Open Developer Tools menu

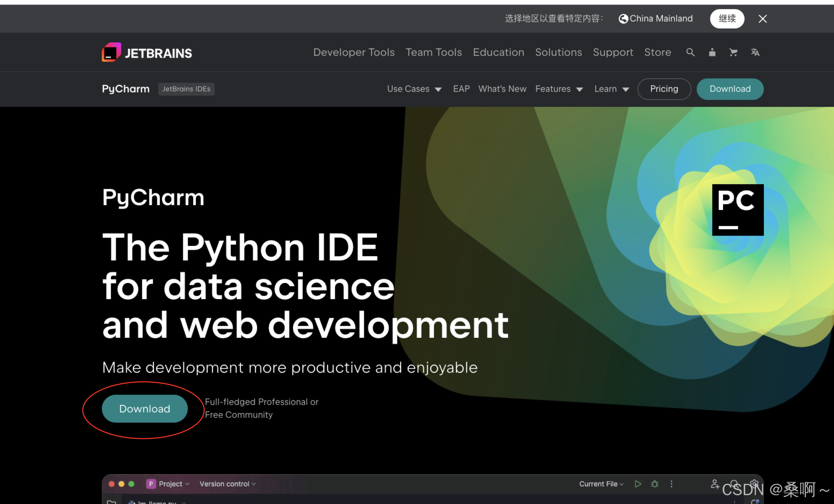(354, 52)
